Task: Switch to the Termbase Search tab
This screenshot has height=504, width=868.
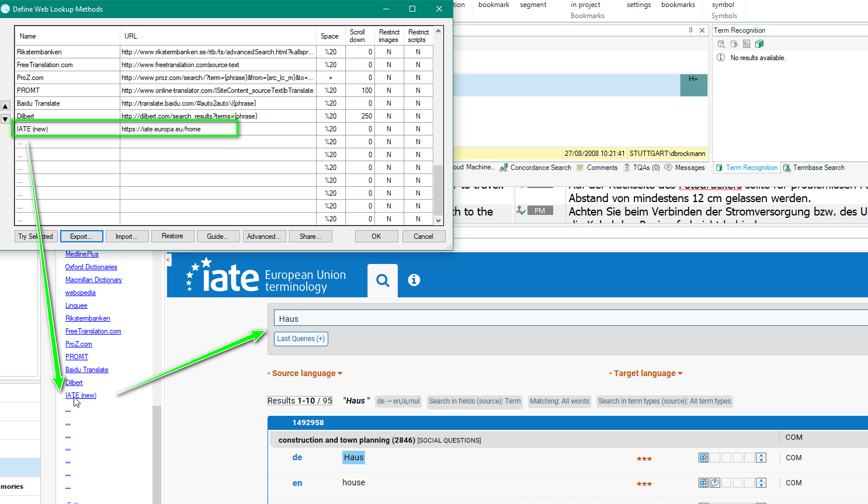Action: coord(814,168)
